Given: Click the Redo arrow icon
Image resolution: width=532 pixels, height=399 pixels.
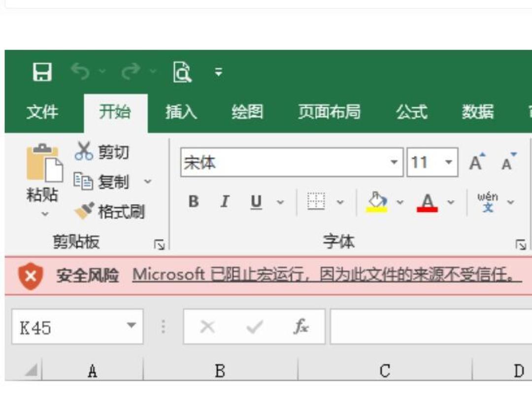Looking at the screenshot, I should click(x=131, y=71).
